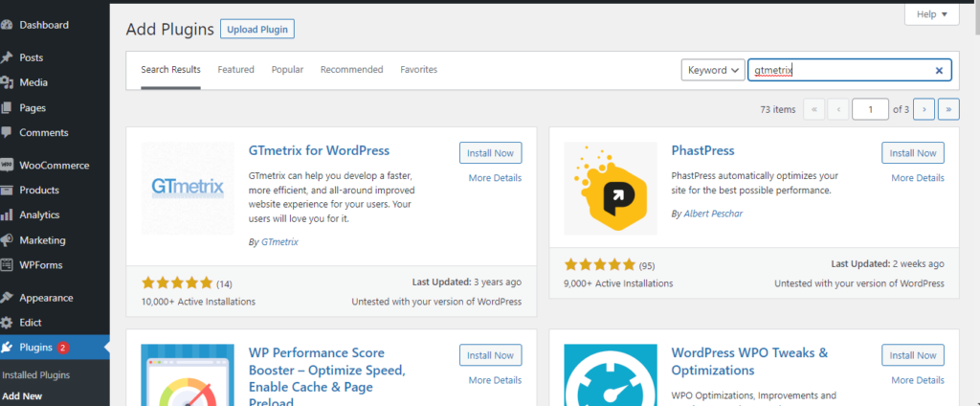
Task: Click the Products box icon
Action: pos(7,191)
